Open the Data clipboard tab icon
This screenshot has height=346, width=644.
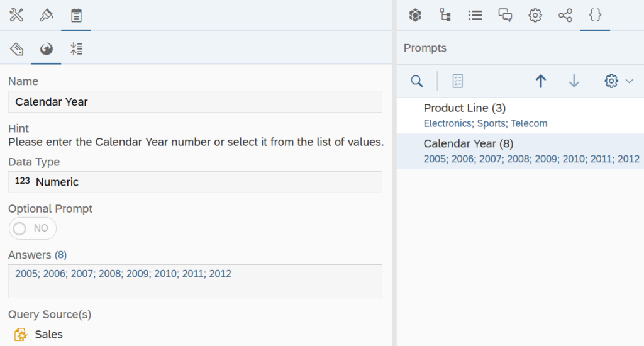(76, 16)
